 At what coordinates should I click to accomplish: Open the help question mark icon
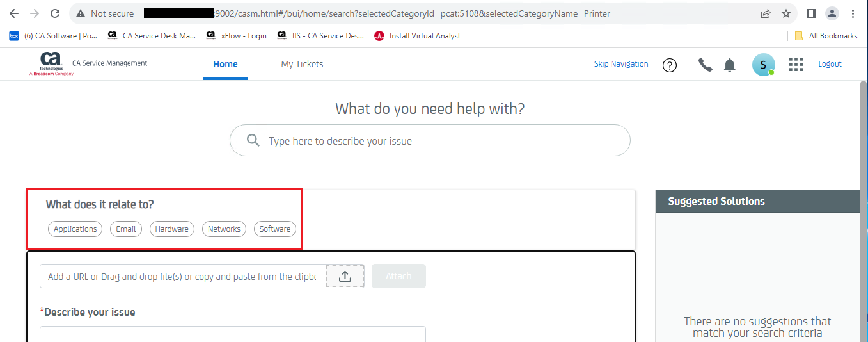(670, 65)
